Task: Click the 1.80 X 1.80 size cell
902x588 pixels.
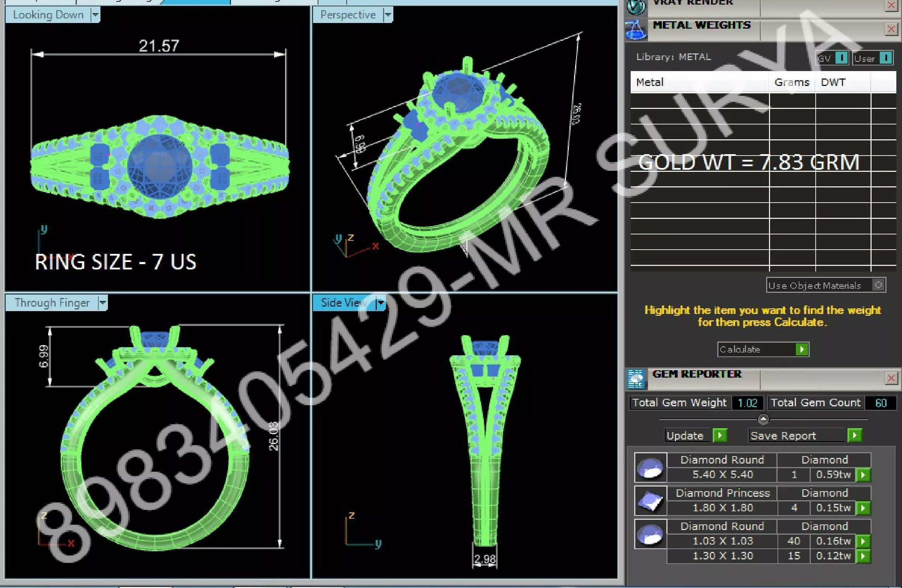Action: [722, 508]
